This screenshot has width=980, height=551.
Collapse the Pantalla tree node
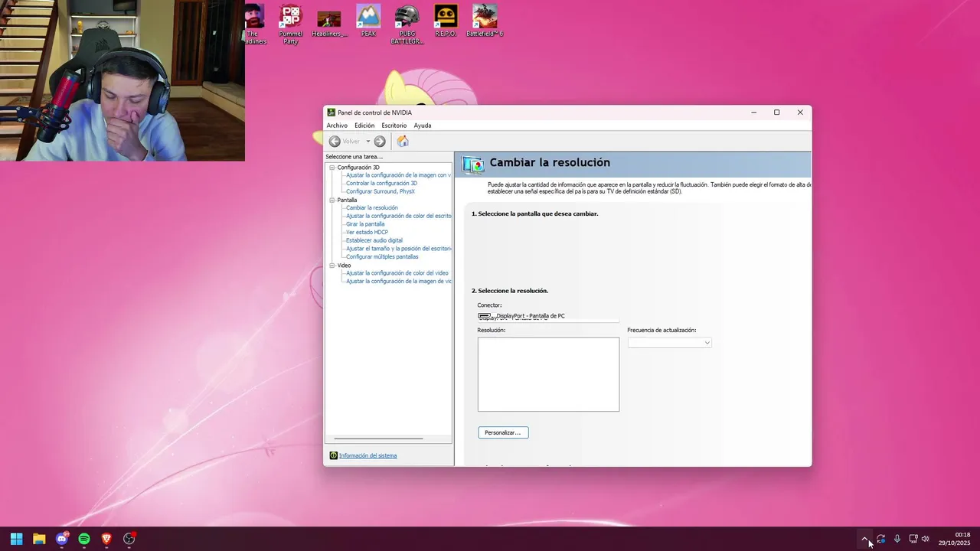pos(332,201)
